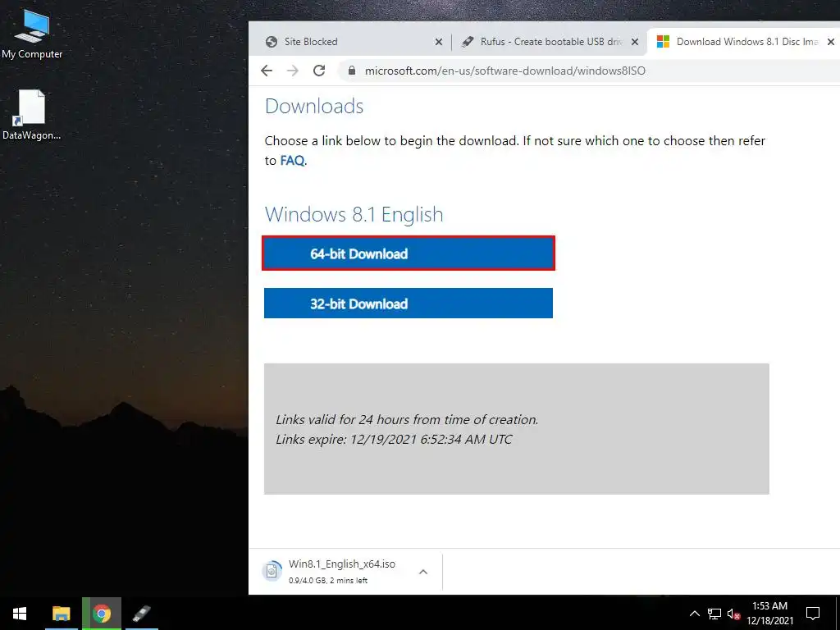
Task: Click the Rufus tab USB favicon
Action: [x=468, y=42]
